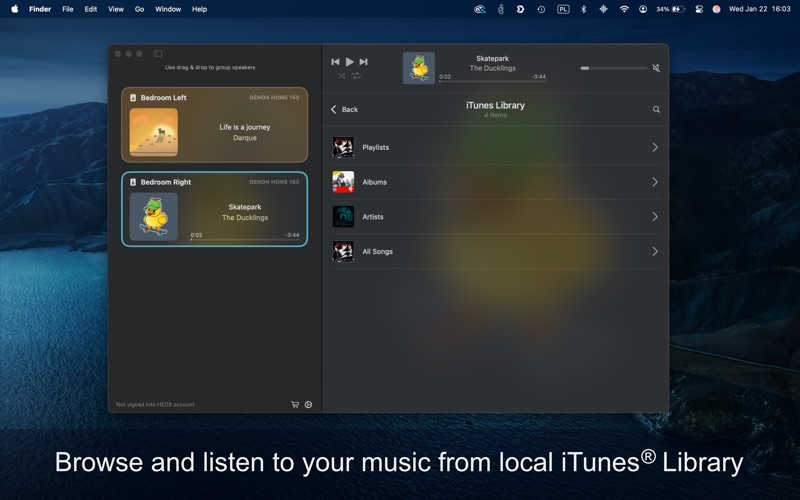Select the Playlists label

pos(376,147)
